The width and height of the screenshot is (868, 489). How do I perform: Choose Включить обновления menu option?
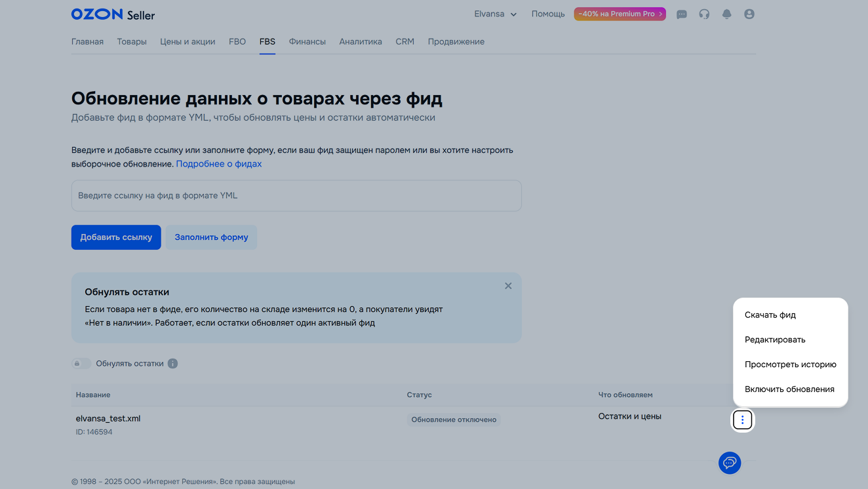(x=789, y=389)
